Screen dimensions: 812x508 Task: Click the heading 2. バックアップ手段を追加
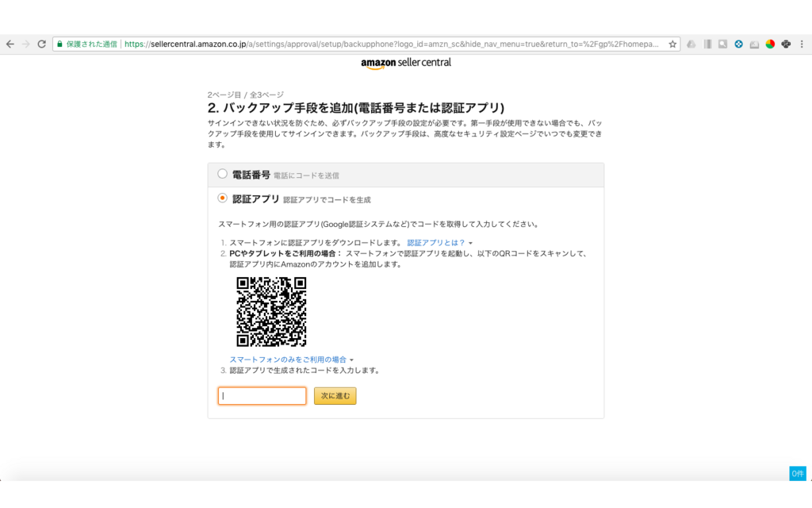click(x=356, y=108)
